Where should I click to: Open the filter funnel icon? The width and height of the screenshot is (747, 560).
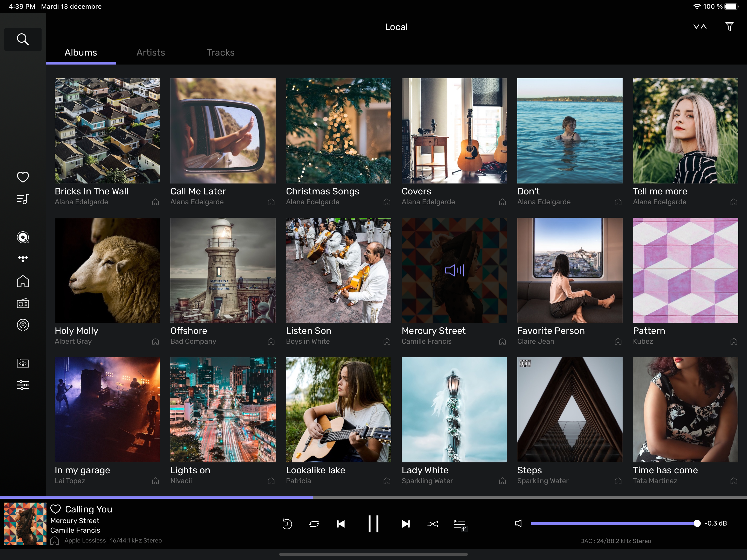[729, 27]
